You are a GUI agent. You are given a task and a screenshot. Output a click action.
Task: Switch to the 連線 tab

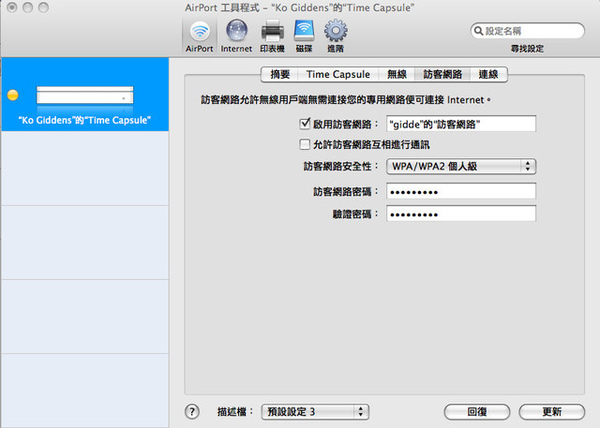(488, 74)
